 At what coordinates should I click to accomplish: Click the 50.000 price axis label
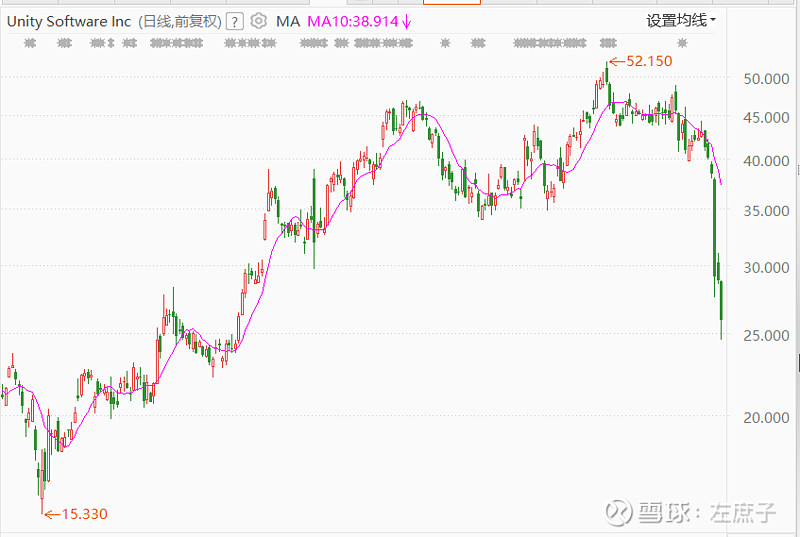766,79
